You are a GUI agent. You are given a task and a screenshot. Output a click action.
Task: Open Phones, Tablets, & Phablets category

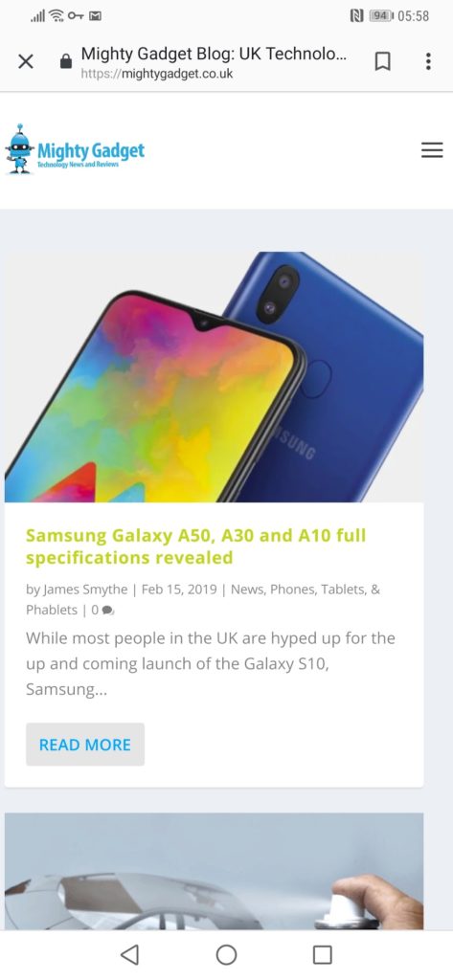pos(203,599)
